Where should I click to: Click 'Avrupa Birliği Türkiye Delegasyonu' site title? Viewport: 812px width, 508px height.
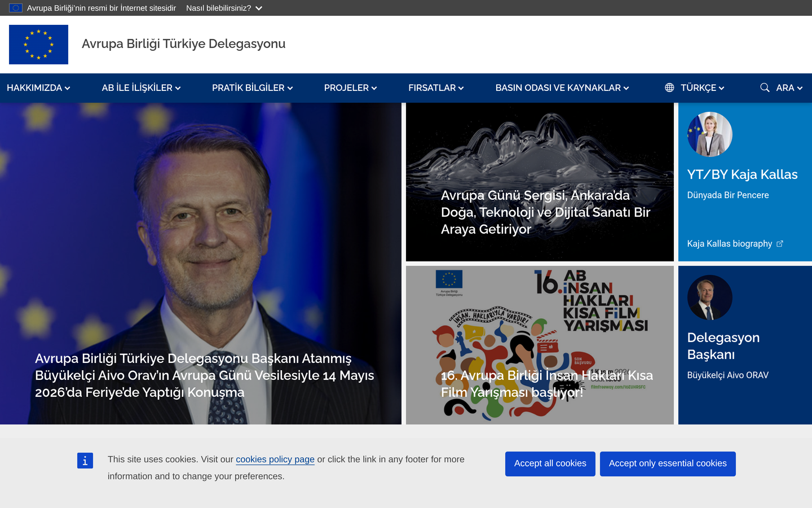click(184, 44)
